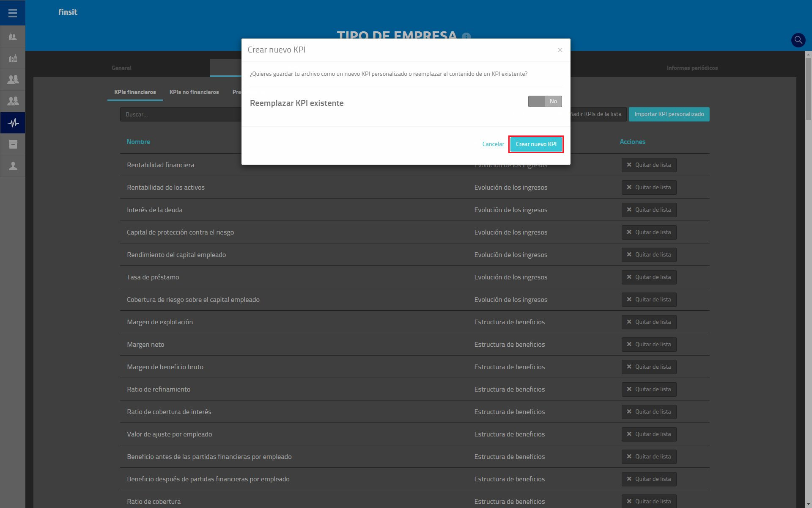Remove Tasa de préstamo from list
The image size is (812, 508).
click(649, 277)
